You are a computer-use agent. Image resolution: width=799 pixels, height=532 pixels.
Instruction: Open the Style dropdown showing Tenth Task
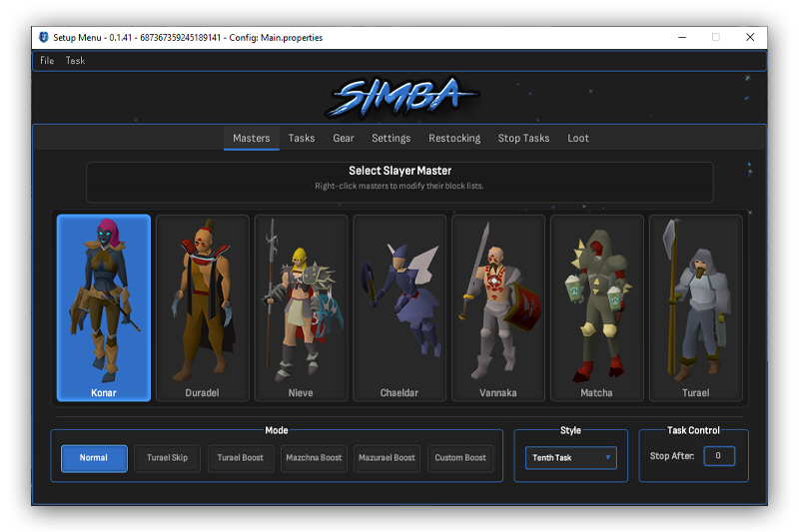[x=571, y=458]
